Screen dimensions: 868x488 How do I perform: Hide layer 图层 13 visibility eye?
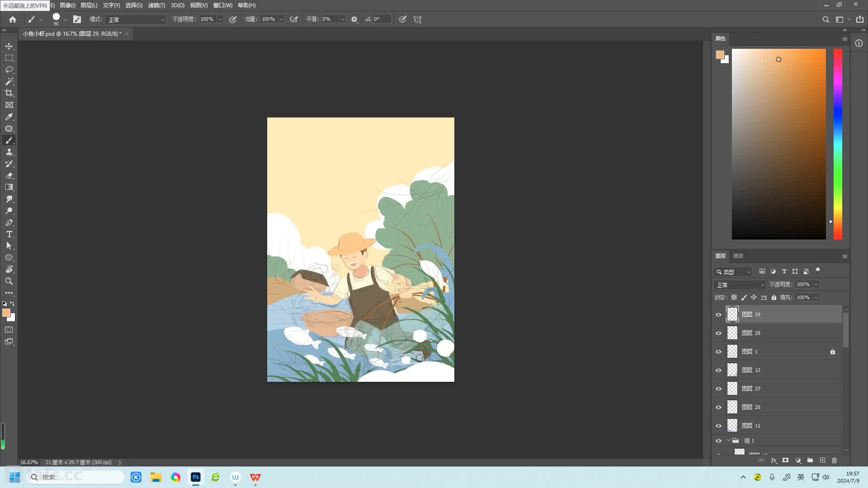coord(718,370)
